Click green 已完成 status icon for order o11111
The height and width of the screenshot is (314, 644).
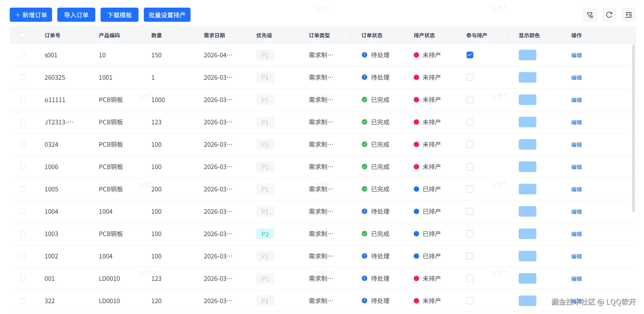click(364, 100)
